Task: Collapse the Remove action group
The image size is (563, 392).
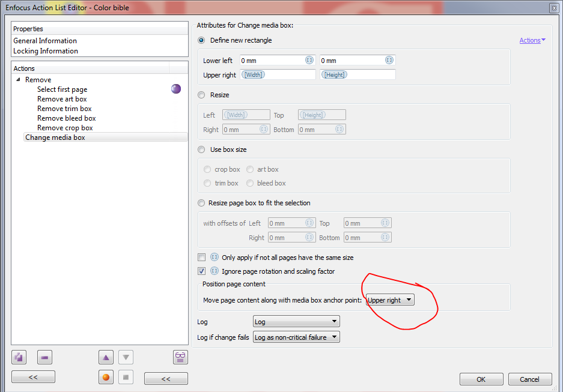Action: (18, 80)
